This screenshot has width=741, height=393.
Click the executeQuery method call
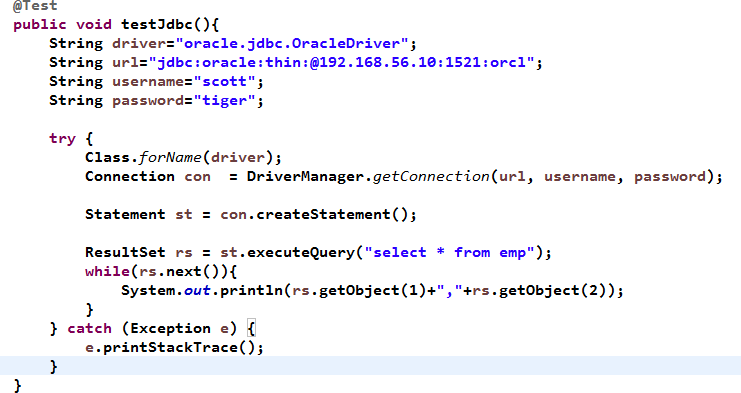(301, 253)
